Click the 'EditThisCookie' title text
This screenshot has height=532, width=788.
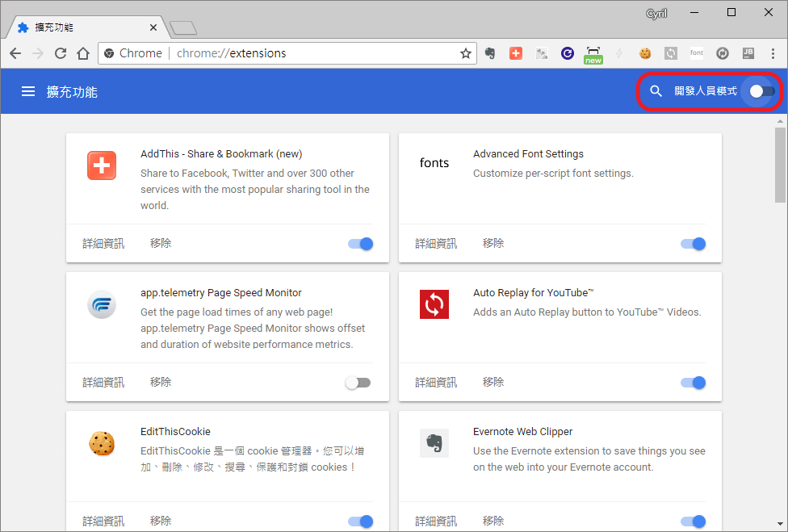coord(175,432)
